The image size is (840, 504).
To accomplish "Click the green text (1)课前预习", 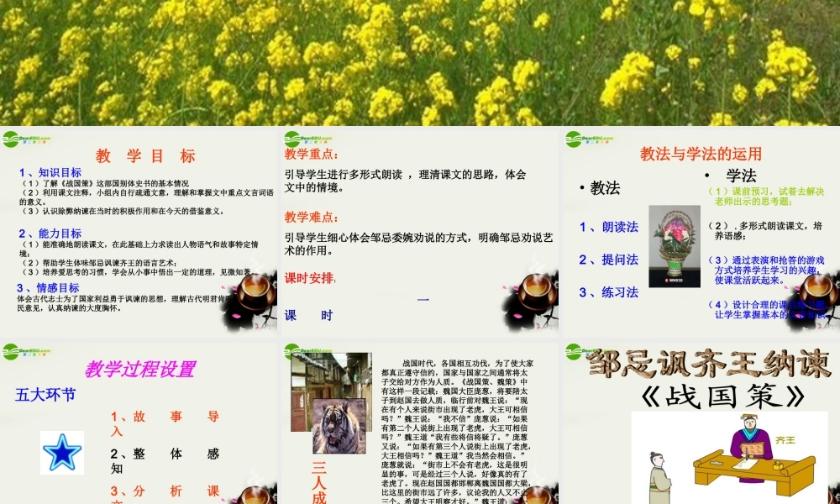I will coord(767,196).
